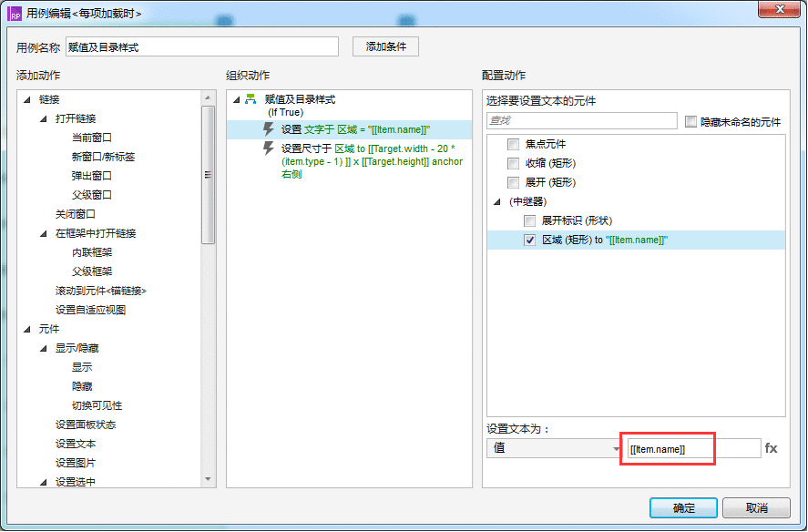The width and height of the screenshot is (808, 532).
Task: Click the action list scrollbar down arrow
Action: (208, 479)
